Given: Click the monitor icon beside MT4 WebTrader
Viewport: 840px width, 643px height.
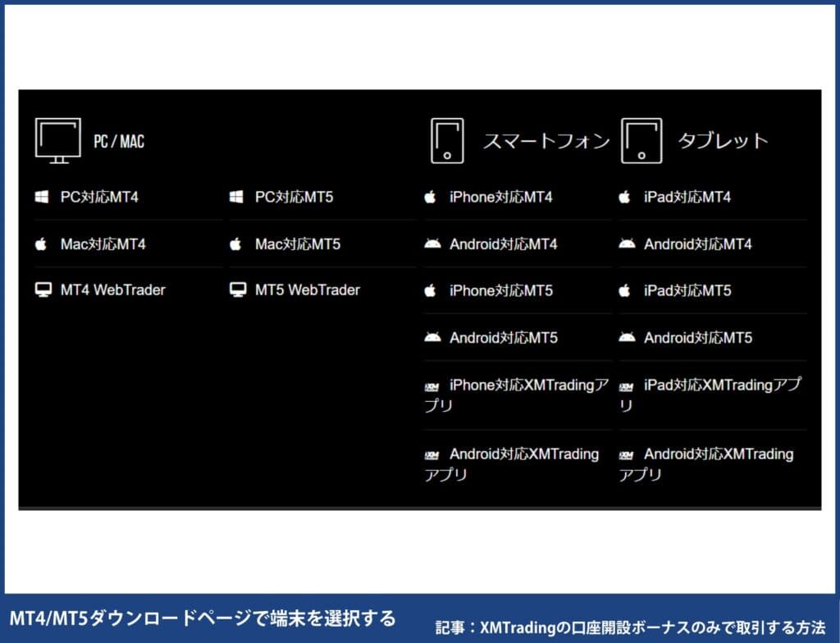Looking at the screenshot, I should (x=43, y=290).
